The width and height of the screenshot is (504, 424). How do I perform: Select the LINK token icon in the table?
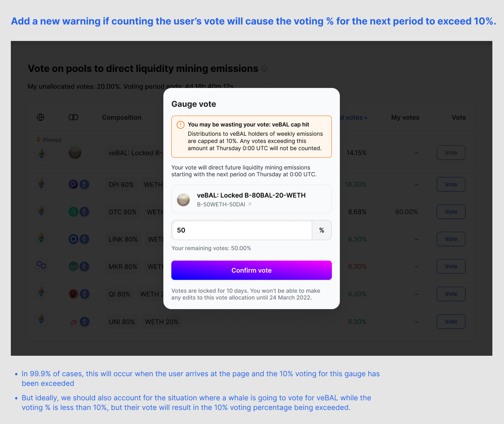coord(73,239)
